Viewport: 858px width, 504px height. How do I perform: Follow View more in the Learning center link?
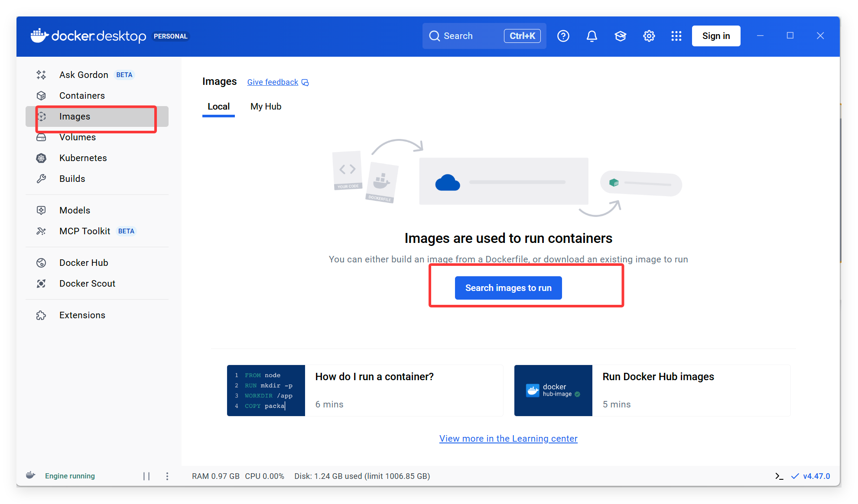tap(508, 439)
